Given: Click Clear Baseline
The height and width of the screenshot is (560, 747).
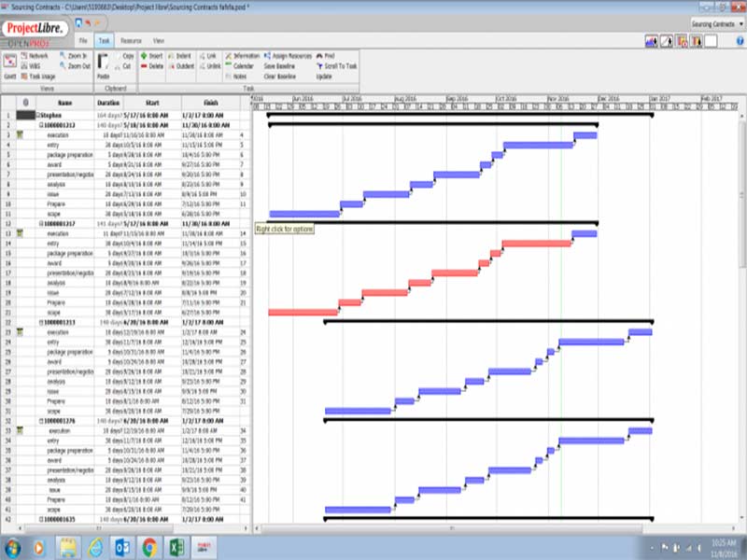Looking at the screenshot, I should click(x=279, y=77).
